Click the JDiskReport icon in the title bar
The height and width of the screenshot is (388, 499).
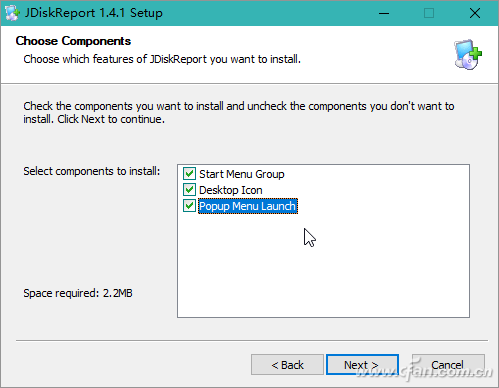[x=13, y=13]
